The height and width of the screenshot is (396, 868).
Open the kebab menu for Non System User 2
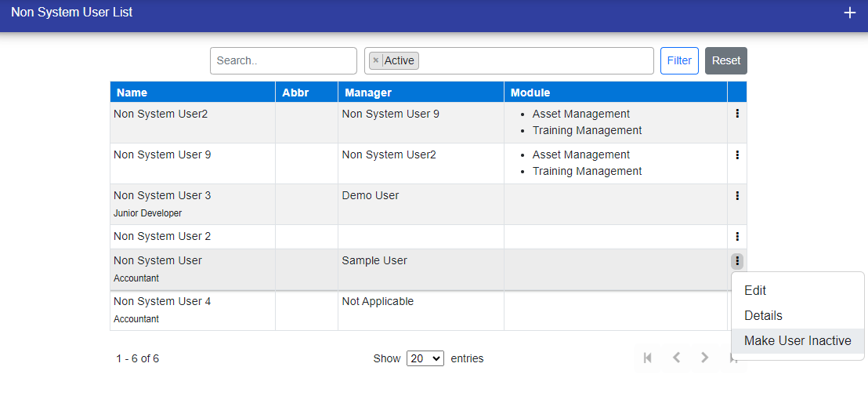pyautogui.click(x=737, y=236)
